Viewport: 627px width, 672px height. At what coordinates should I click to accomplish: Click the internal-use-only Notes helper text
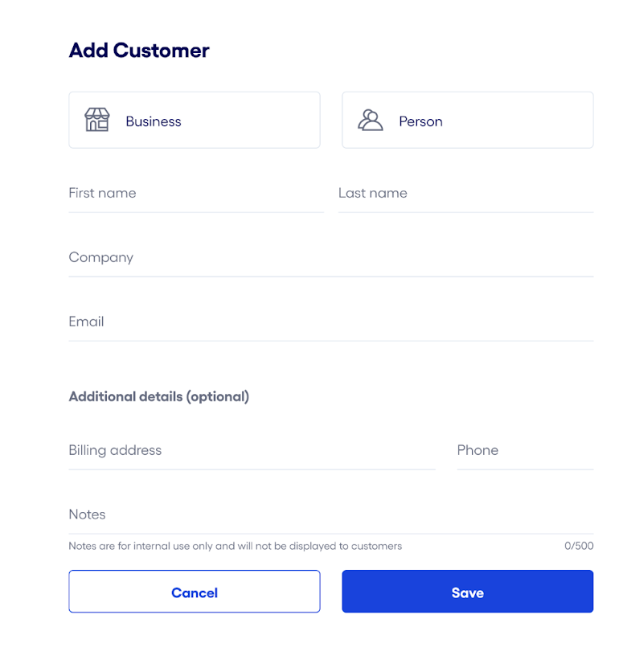point(235,547)
